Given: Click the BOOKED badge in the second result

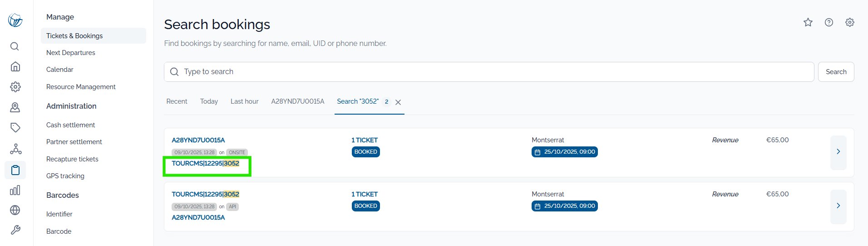Looking at the screenshot, I should tap(366, 206).
